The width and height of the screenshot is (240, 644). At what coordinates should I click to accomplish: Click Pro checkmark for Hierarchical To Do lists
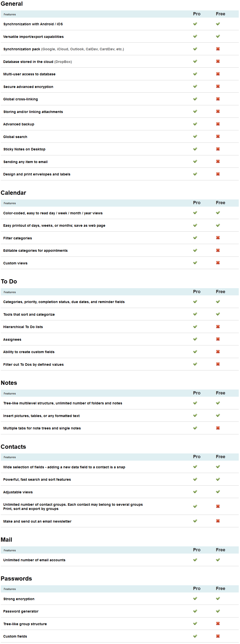point(195,327)
